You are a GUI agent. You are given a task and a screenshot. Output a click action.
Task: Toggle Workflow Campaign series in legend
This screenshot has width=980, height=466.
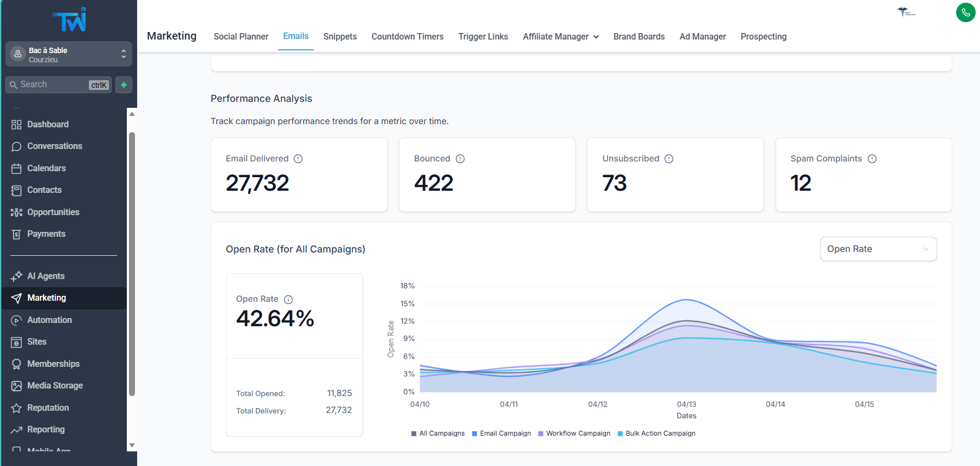574,433
